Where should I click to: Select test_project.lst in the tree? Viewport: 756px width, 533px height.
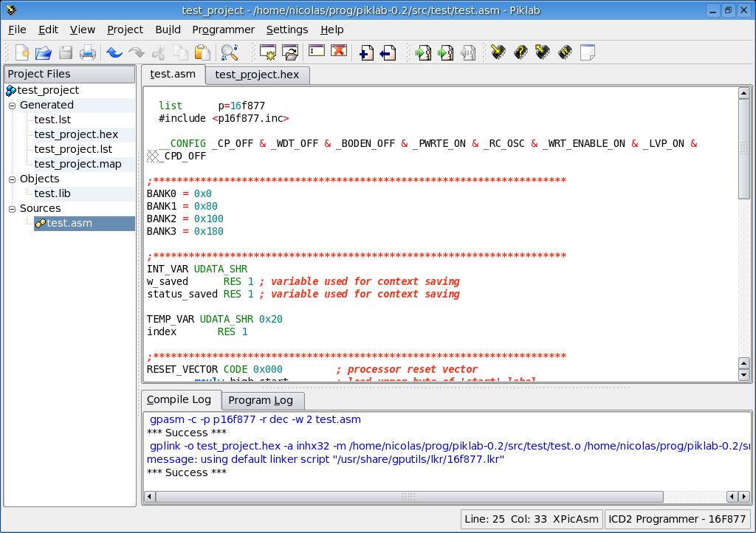73,149
